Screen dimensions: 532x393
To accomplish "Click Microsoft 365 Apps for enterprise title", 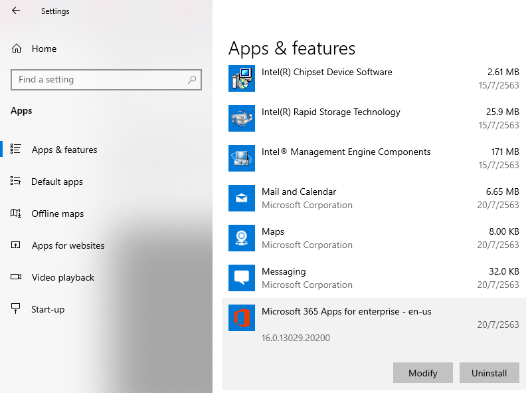I will (x=347, y=311).
